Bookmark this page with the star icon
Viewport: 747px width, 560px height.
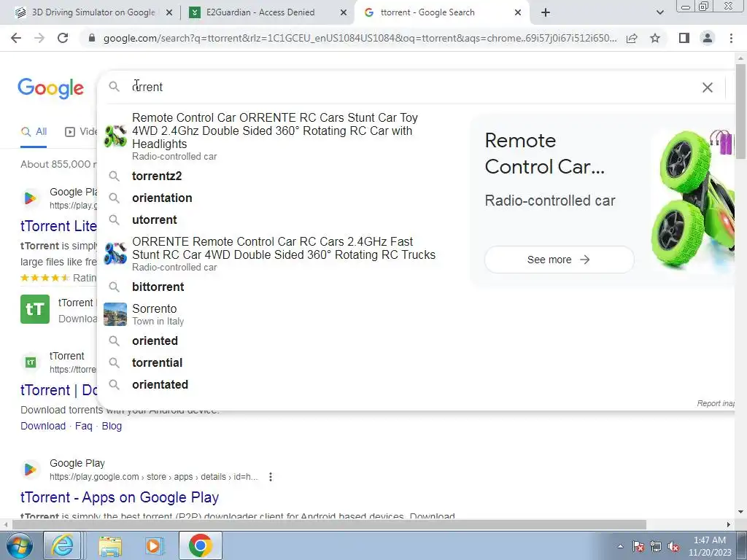pos(655,38)
